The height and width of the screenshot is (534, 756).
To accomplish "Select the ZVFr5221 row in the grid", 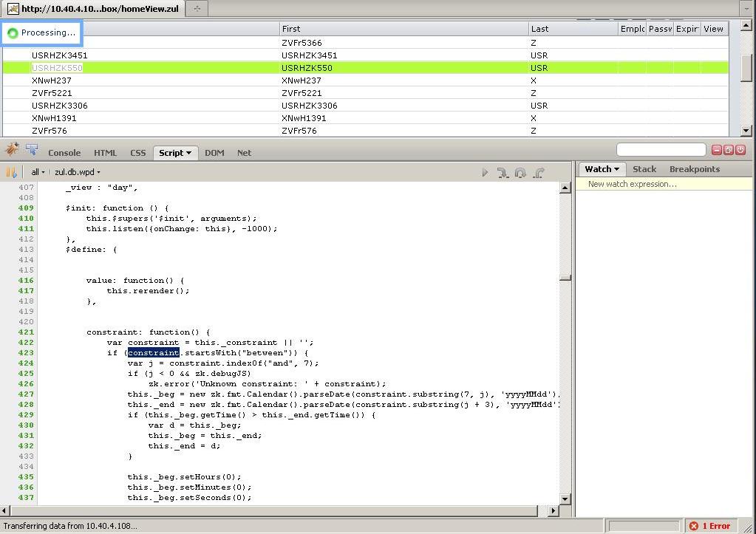I will [366, 93].
